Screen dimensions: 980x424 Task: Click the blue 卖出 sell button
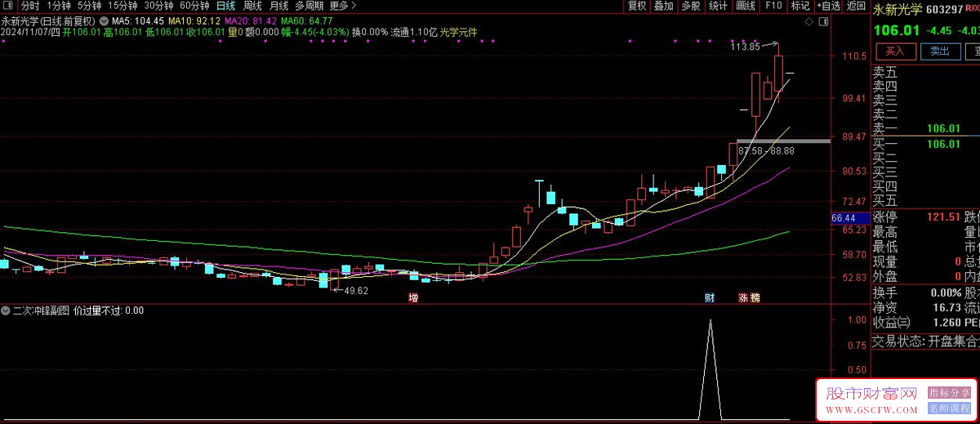941,51
